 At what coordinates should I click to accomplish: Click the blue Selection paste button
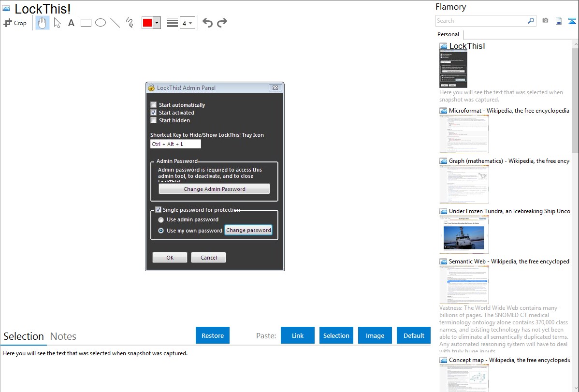point(336,335)
